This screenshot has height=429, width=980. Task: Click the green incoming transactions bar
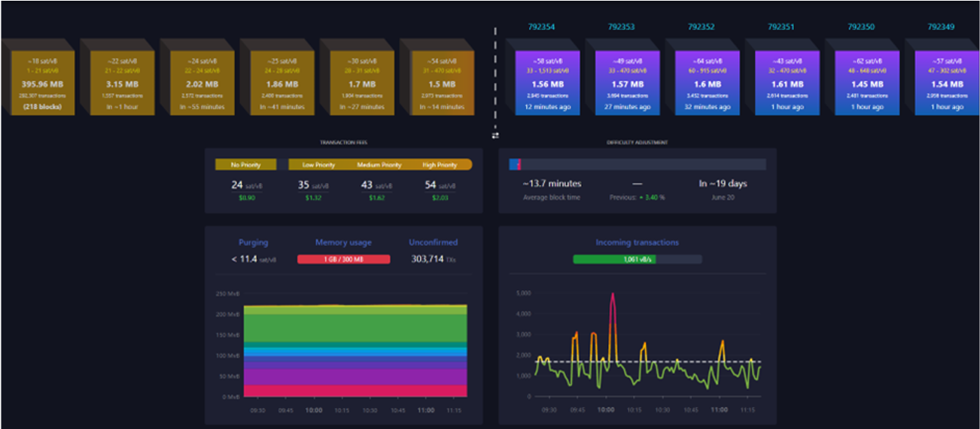coord(613,259)
